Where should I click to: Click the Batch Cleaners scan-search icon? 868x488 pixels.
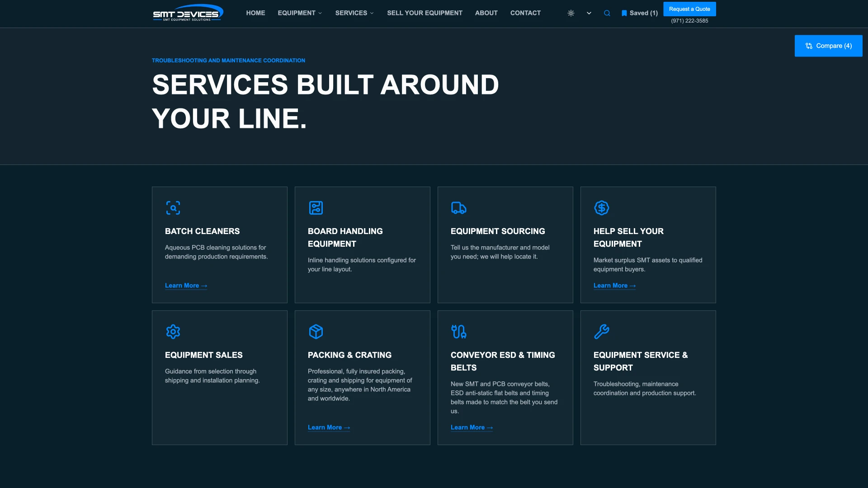(173, 208)
